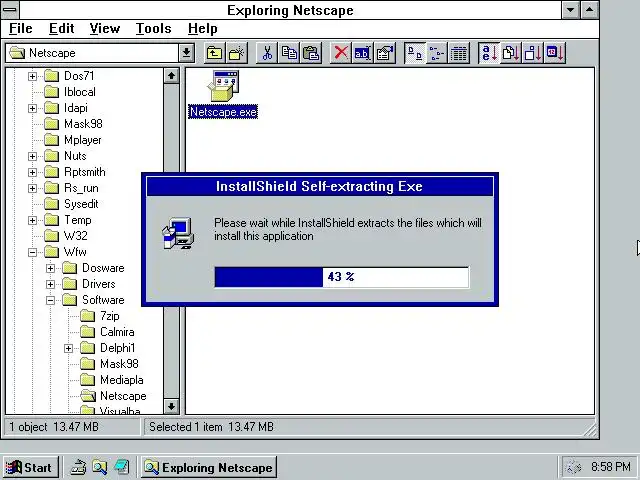The image size is (640, 480).
Task: Sort files by size icon
Action: click(533, 53)
